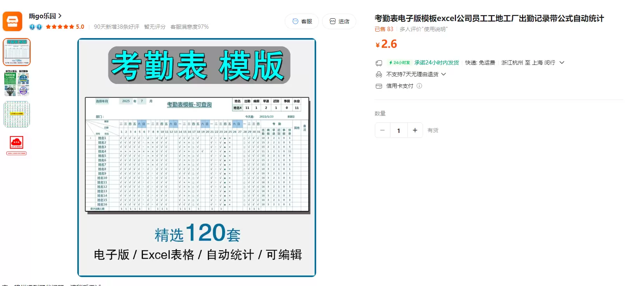Screen dimensions: 644x286
Task: Click the quantity input field
Action: click(399, 131)
